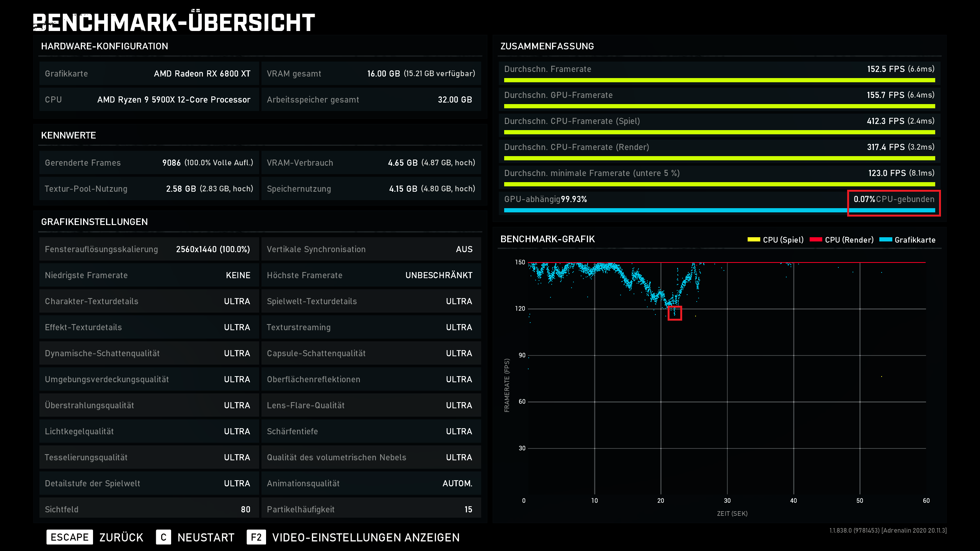Click the Durchschn. minimale Framerate bar
Viewport: 980px width, 551px height.
coord(719,184)
